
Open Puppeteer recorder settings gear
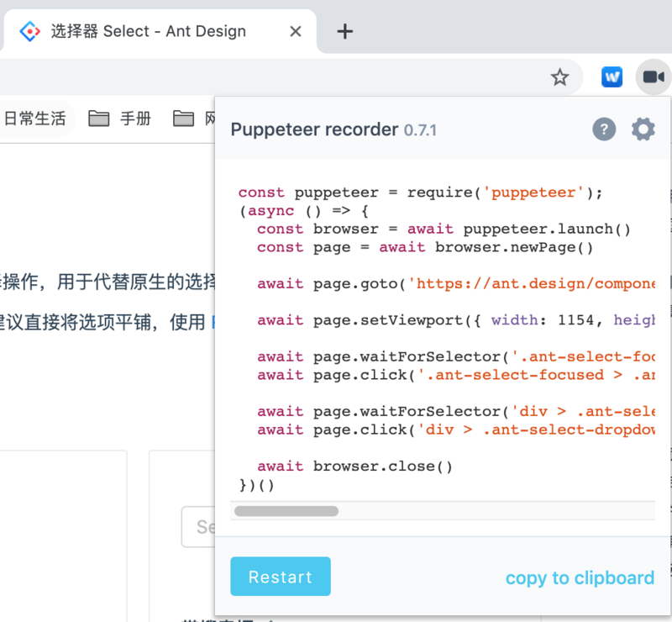click(x=643, y=129)
